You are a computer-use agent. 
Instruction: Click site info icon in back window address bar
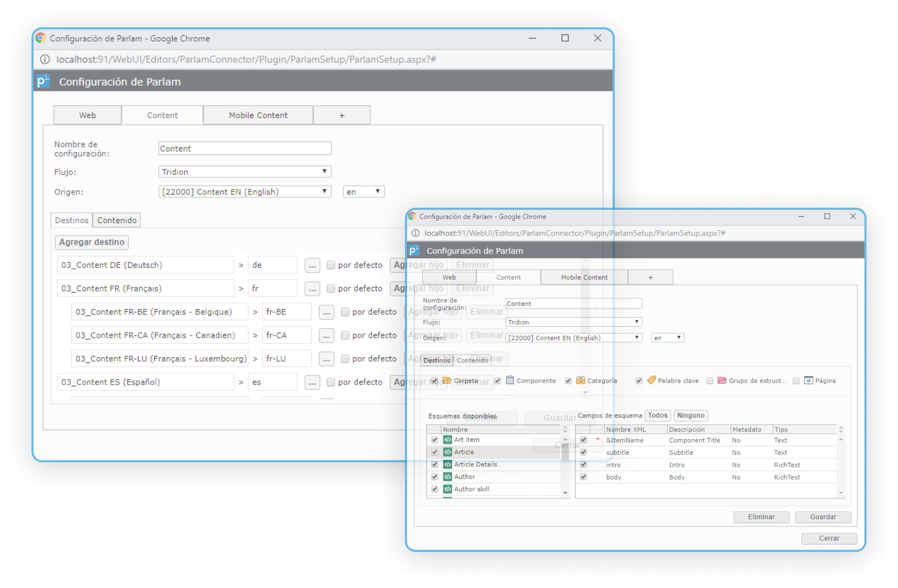click(45, 59)
